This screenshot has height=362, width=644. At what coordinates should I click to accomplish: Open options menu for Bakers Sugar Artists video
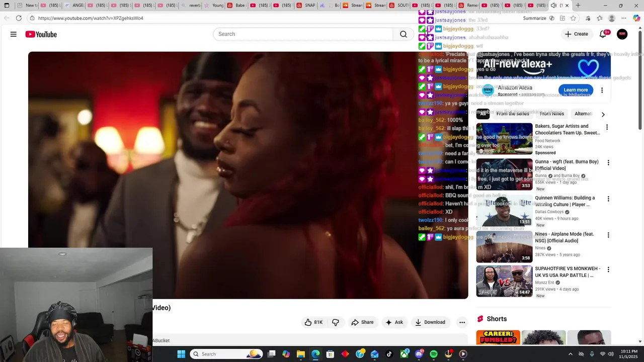click(x=607, y=127)
